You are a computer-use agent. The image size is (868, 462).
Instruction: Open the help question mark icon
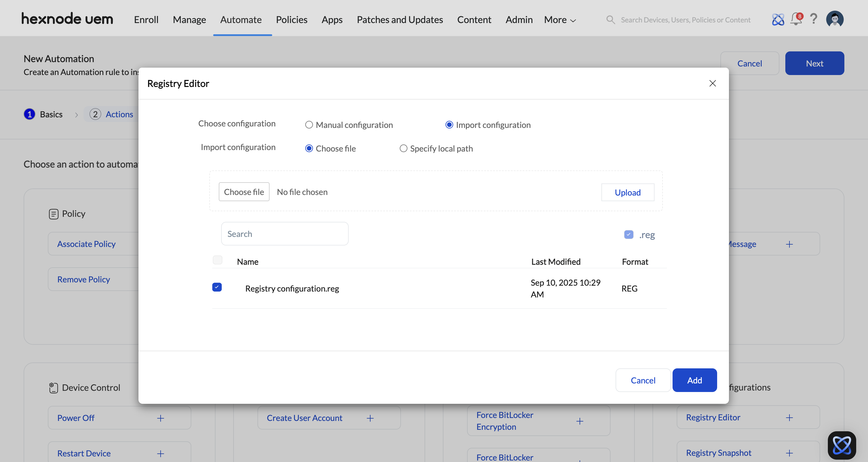point(813,19)
